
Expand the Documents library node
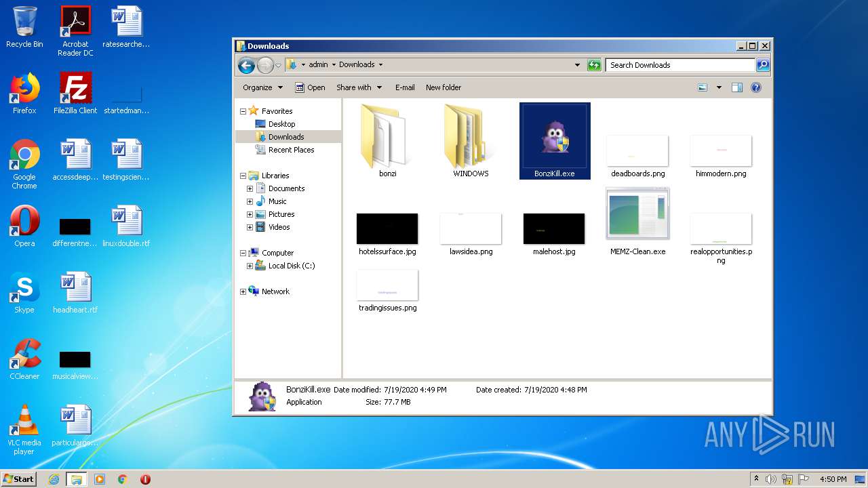coord(250,188)
